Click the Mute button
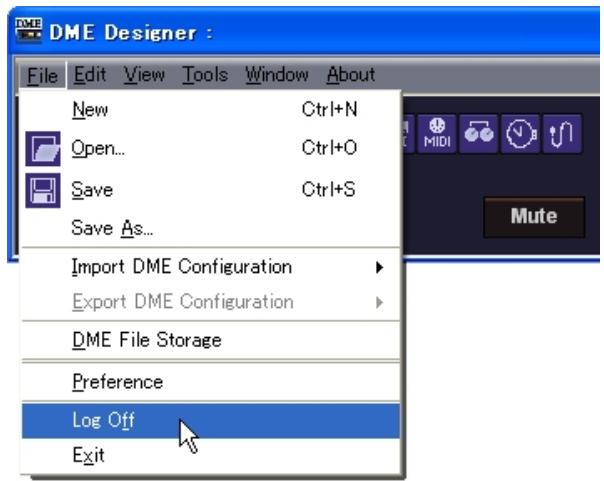Image resolution: width=604 pixels, height=481 pixels. tap(534, 216)
